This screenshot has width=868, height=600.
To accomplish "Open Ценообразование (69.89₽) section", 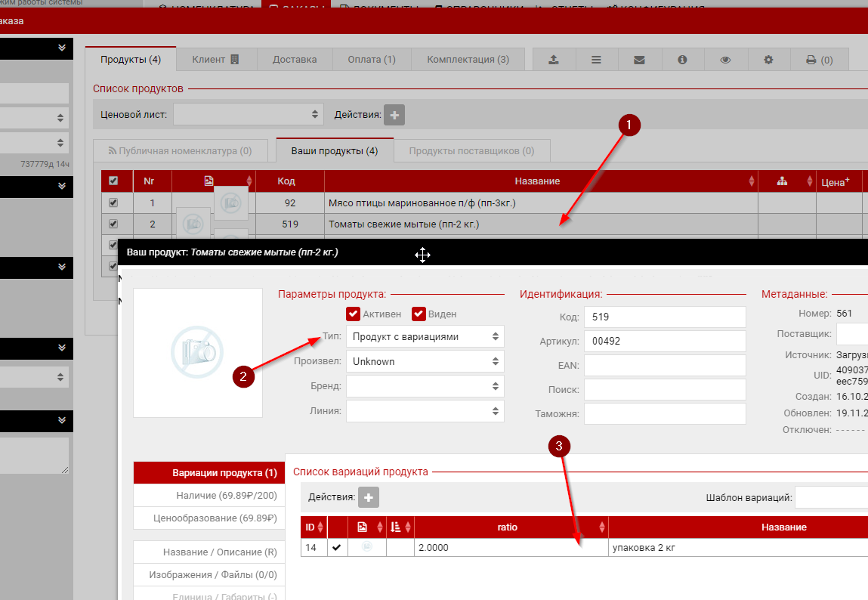I will tap(209, 518).
